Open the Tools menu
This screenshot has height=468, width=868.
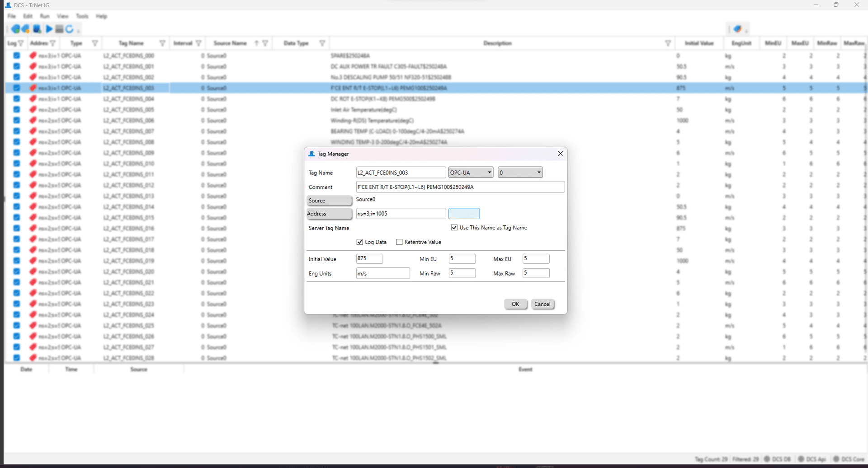pos(82,16)
